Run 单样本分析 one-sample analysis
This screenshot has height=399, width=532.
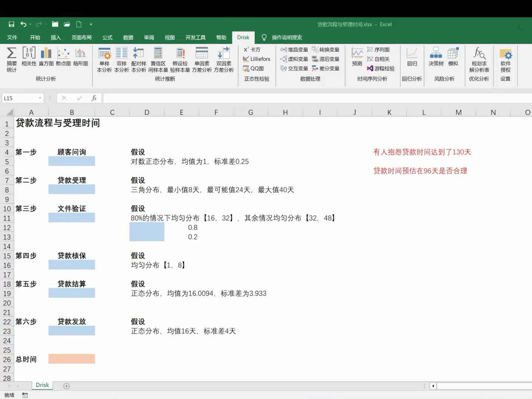(x=104, y=59)
